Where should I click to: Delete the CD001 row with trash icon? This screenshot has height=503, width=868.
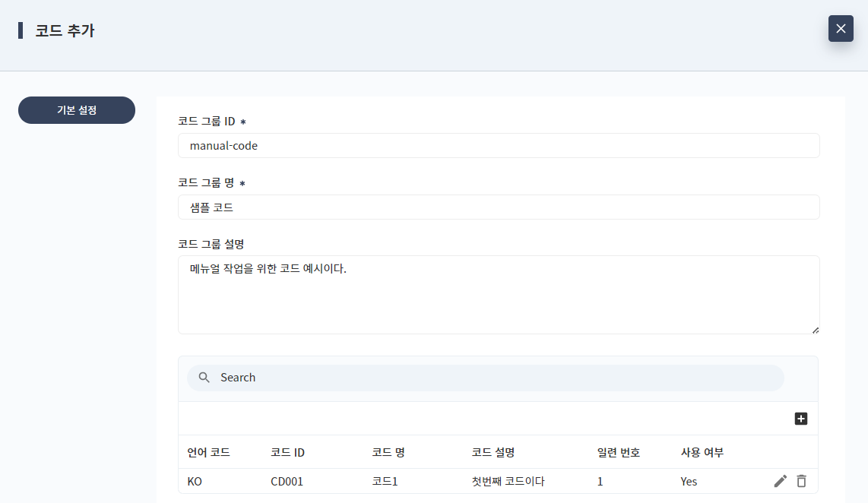(x=801, y=482)
